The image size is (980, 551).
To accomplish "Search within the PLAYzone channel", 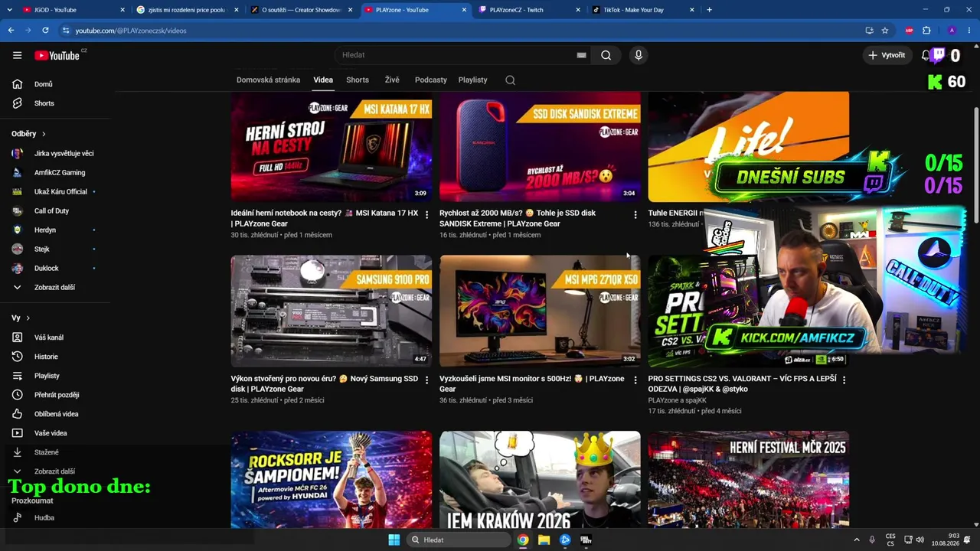I will (x=511, y=80).
